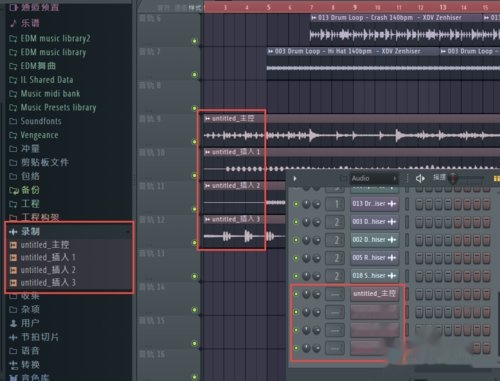Mute playlist track holding the Hi Hat loop
Image resolution: width=500 pixels, height=381 pixels.
[x=194, y=75]
